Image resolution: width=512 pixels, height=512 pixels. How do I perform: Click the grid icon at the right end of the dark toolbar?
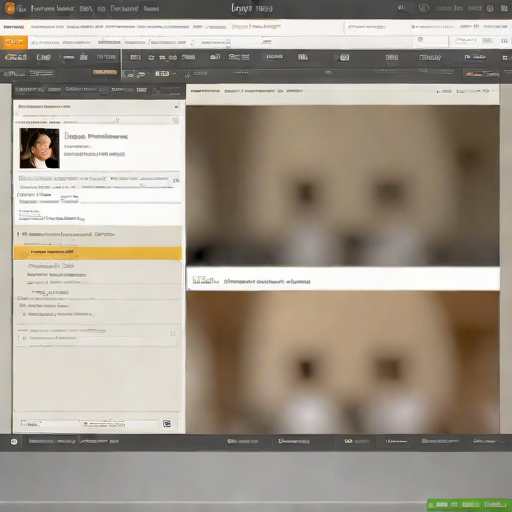point(505,58)
